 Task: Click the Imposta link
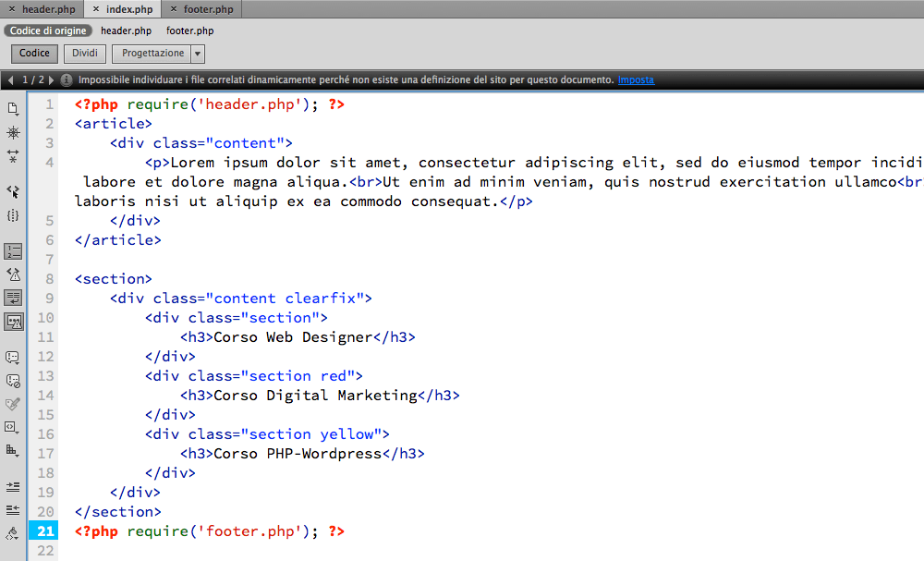point(636,79)
